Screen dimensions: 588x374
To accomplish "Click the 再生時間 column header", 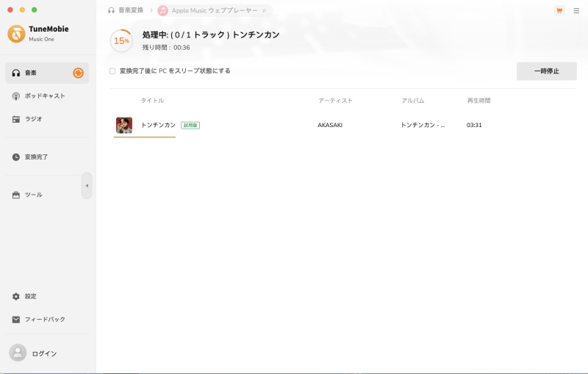I will point(479,101).
